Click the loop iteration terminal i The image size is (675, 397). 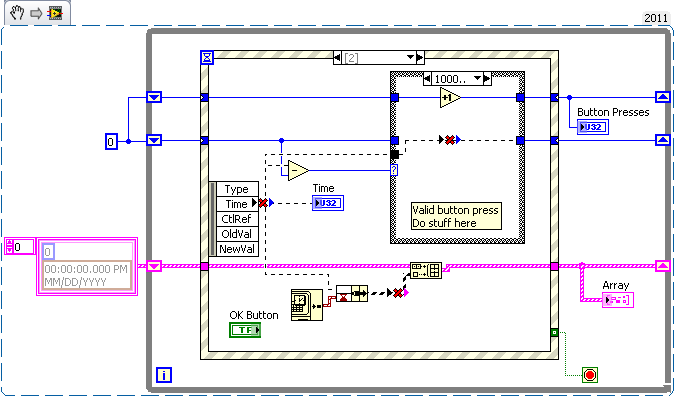click(x=164, y=375)
